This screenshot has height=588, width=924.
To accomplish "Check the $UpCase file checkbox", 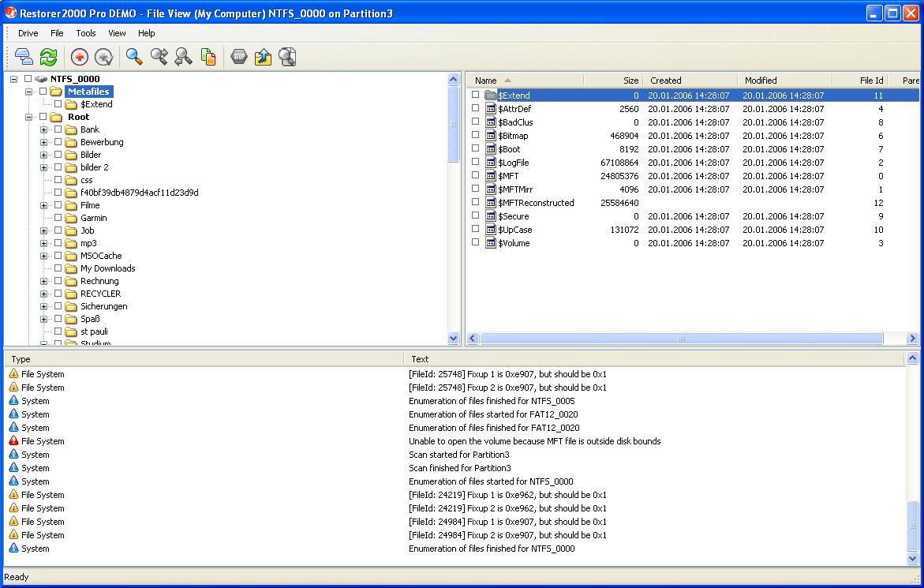I will click(476, 229).
